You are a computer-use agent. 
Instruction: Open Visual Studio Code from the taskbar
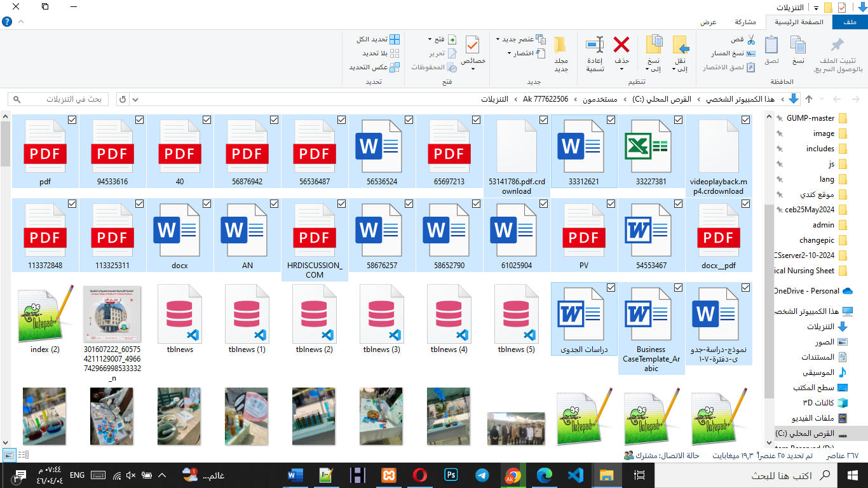coord(576,475)
